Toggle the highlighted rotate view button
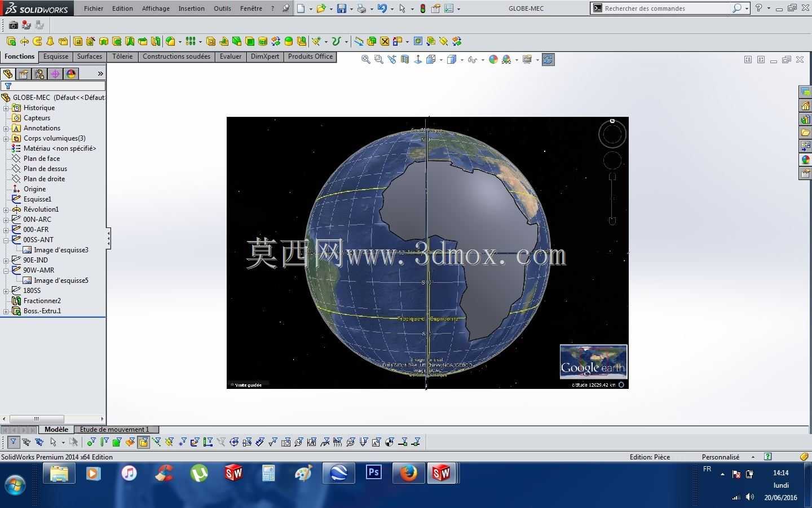The image size is (812, 508). pyautogui.click(x=548, y=59)
